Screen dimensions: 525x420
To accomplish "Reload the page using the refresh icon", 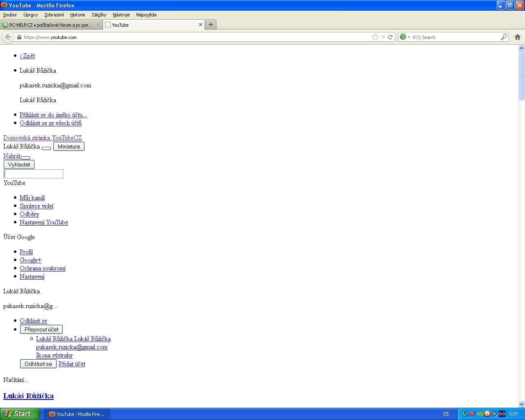I will 390,37.
